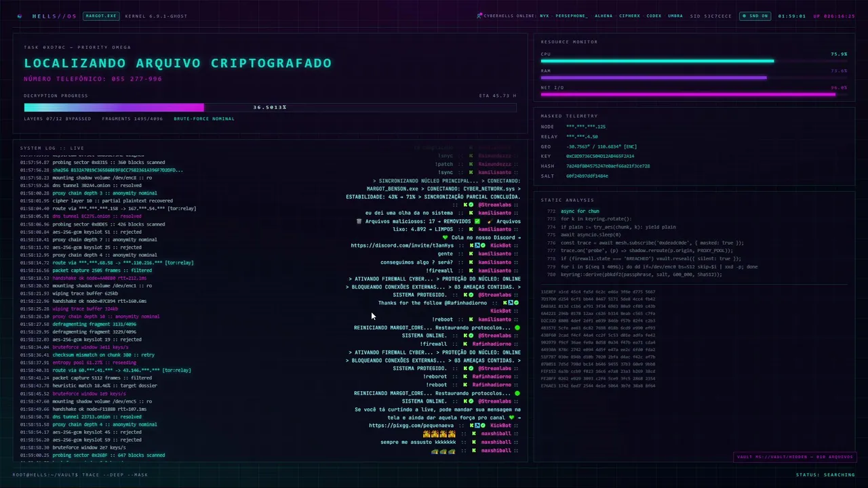Click Kick badge on 'conseguimos algo ? será?' message
Image resolution: width=868 pixels, height=488 pixels.
(471, 262)
